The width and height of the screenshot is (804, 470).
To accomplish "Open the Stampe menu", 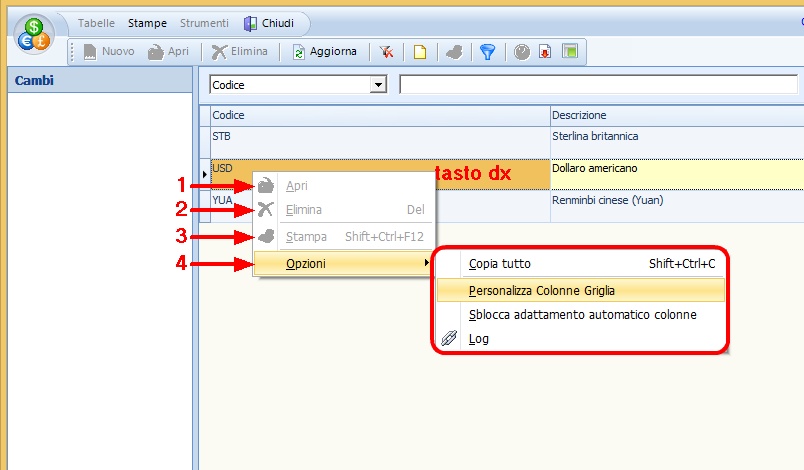I will (147, 23).
